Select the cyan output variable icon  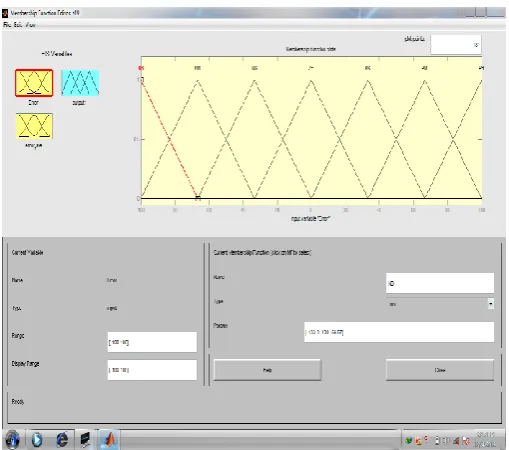click(80, 83)
